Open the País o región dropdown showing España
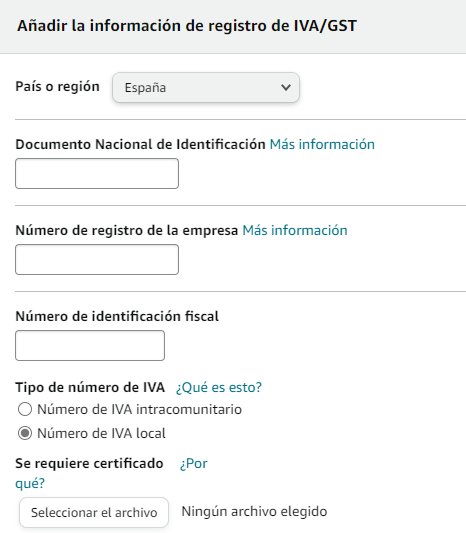The width and height of the screenshot is (466, 533). click(x=206, y=87)
